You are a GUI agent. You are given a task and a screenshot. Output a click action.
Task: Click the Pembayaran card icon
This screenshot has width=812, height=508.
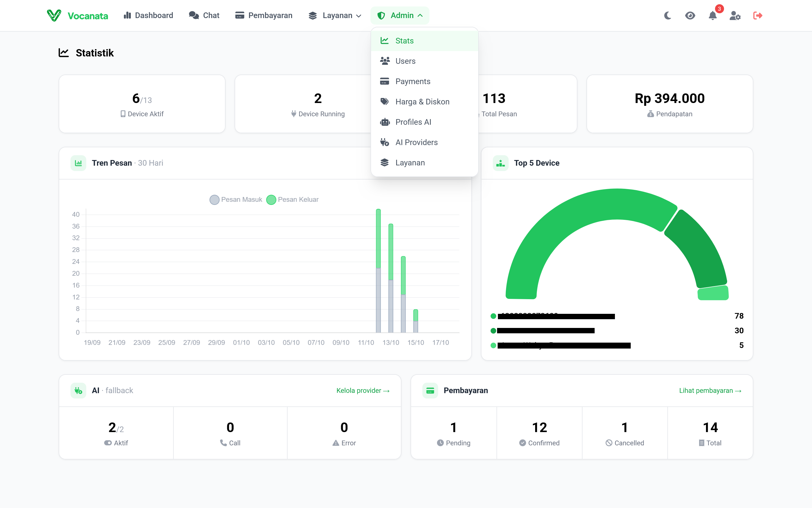pos(430,390)
